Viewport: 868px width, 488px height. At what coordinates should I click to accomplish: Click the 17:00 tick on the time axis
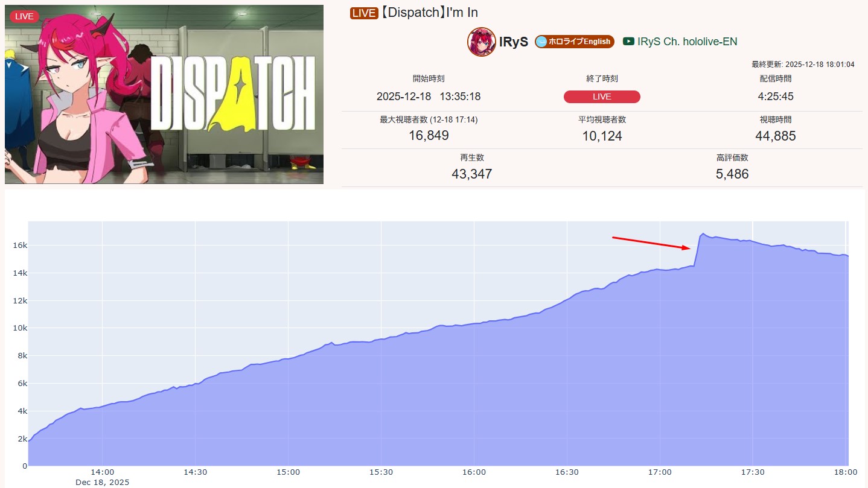point(660,472)
